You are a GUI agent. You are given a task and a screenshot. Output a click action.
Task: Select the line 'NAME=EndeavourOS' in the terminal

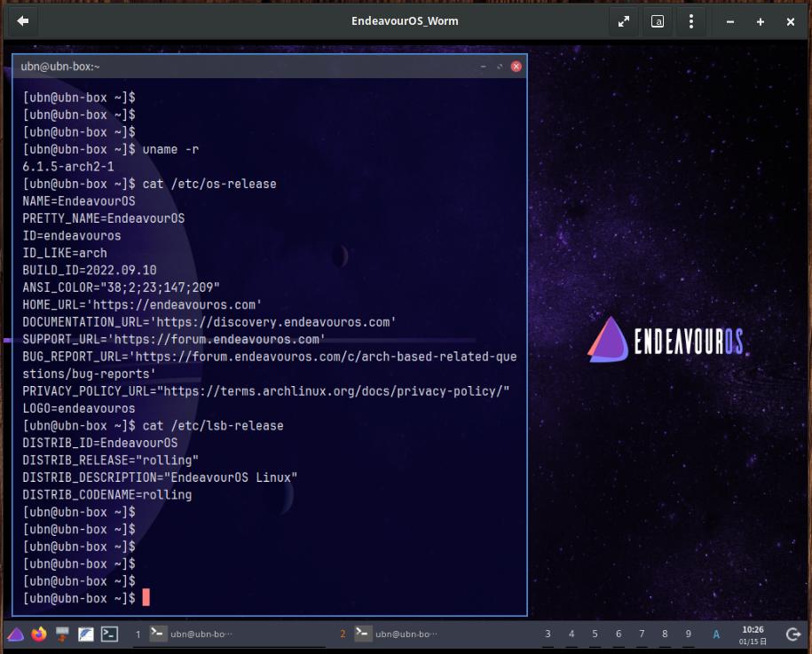coord(79,201)
